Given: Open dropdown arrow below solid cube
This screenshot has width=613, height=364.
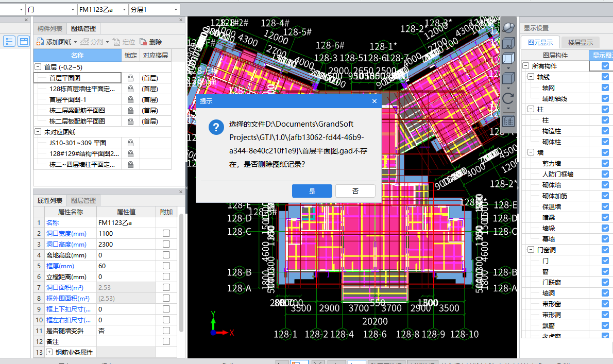Looking at the screenshot, I should [x=508, y=88].
